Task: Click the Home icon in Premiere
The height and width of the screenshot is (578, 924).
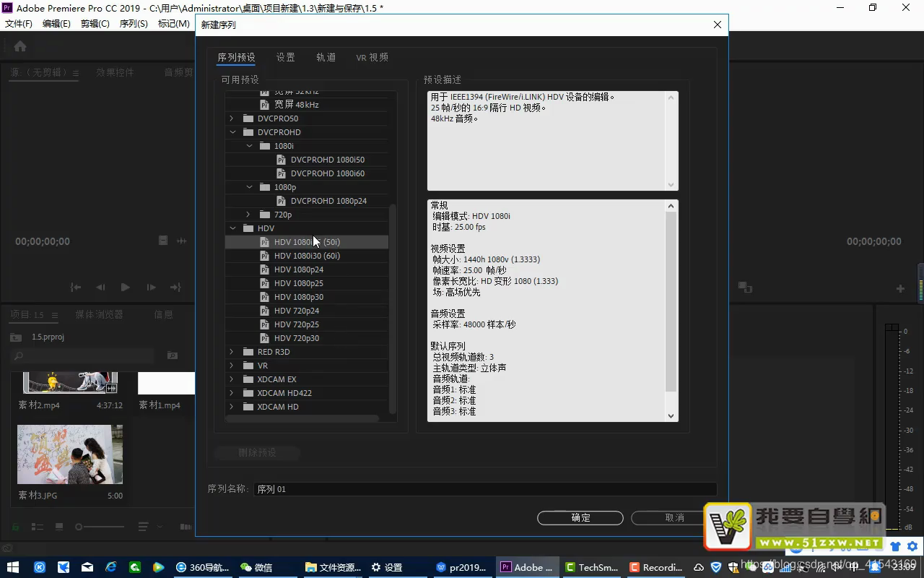Action: [x=20, y=46]
